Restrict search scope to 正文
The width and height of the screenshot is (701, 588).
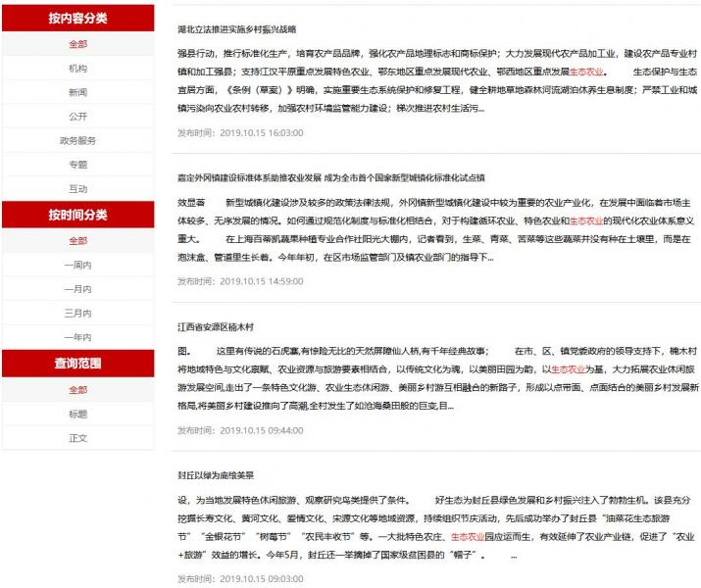click(77, 437)
